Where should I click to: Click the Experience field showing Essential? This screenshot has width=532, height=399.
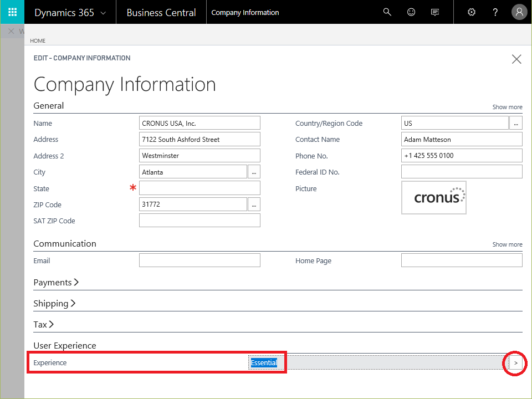click(378, 362)
